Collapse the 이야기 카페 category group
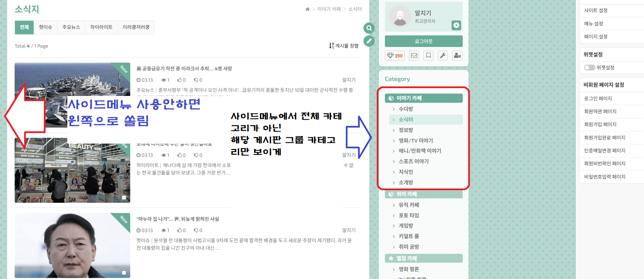644x279 pixels. [423, 98]
